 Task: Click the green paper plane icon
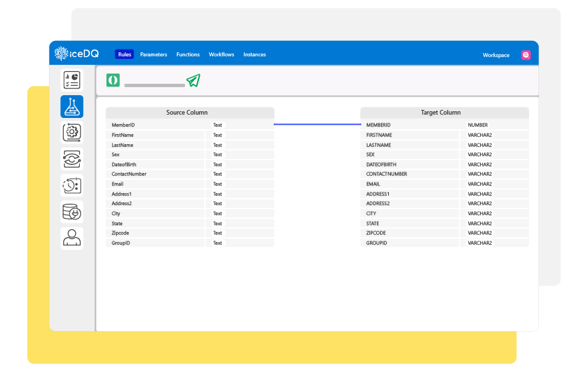click(x=194, y=80)
